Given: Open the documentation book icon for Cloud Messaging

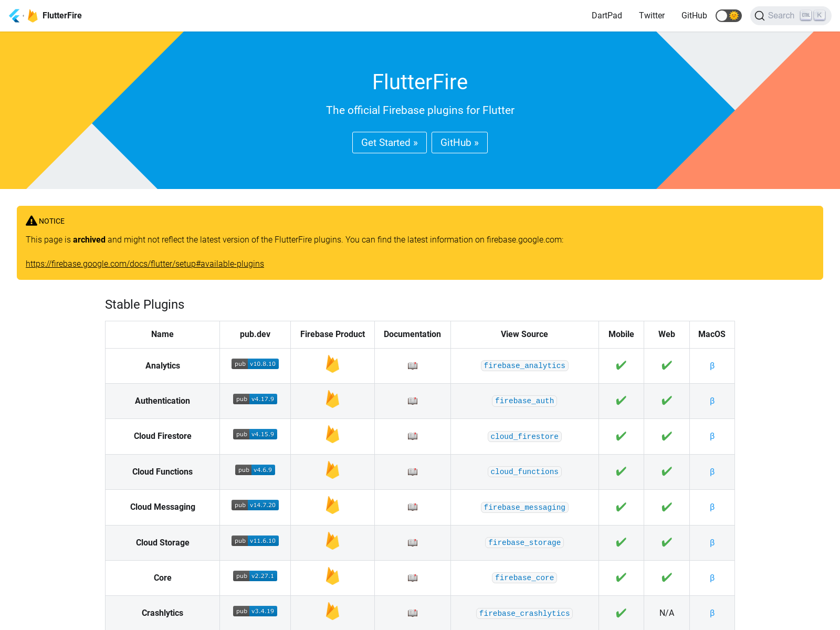Looking at the screenshot, I should point(413,507).
